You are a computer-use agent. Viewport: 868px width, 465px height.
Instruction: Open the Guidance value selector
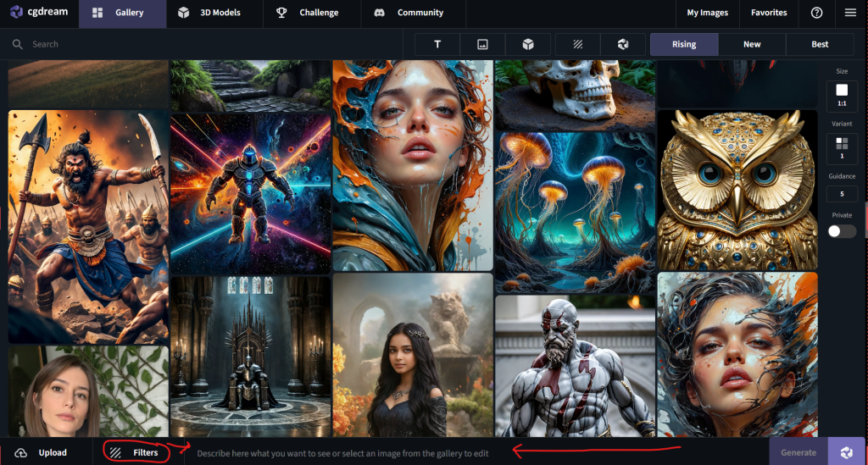[x=842, y=194]
